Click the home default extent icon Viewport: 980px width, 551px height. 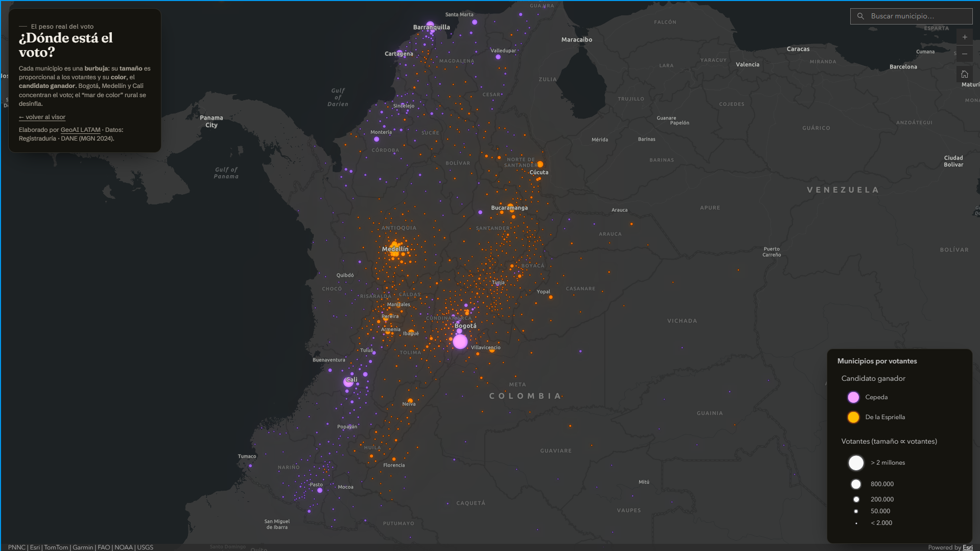pos(965,74)
